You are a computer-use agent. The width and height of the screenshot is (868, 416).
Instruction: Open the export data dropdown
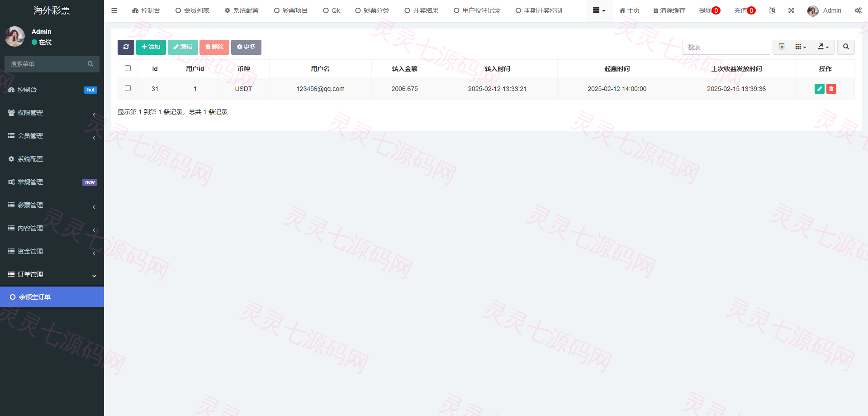pyautogui.click(x=823, y=47)
